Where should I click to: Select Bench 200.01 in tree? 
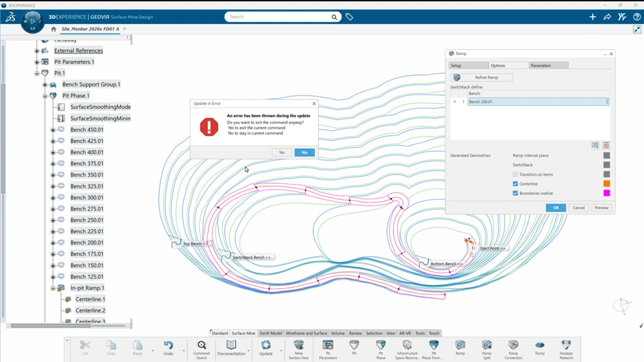click(x=87, y=243)
